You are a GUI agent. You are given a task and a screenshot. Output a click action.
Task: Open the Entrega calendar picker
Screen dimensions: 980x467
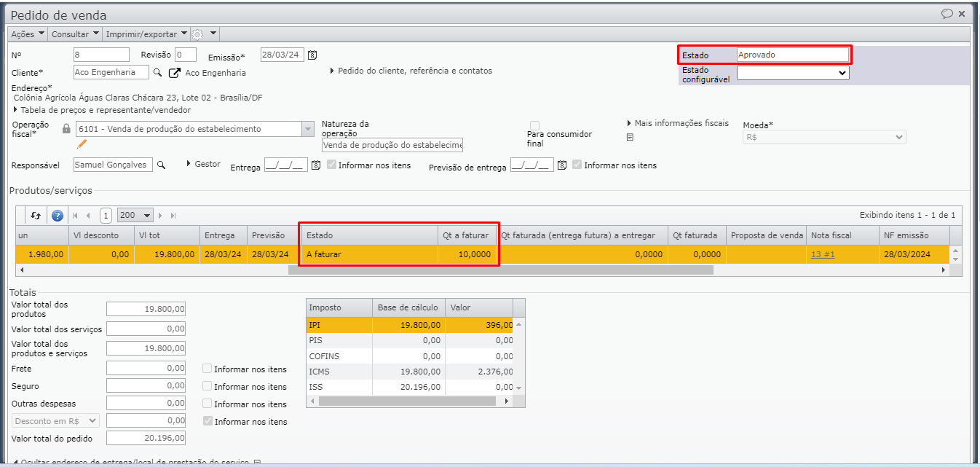pyautogui.click(x=316, y=165)
